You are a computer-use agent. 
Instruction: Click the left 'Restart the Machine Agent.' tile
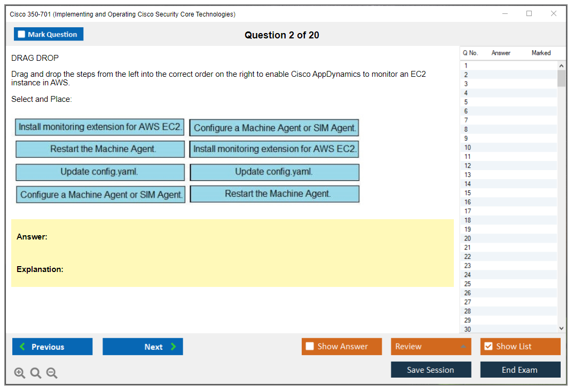click(x=100, y=149)
